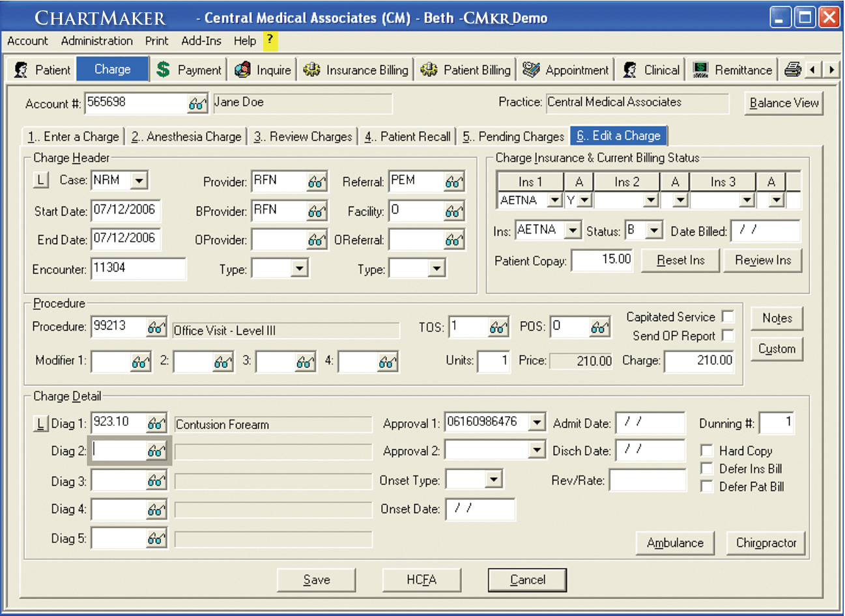The width and height of the screenshot is (845, 616).
Task: Open the Facility lookup binoculars
Action: (454, 212)
